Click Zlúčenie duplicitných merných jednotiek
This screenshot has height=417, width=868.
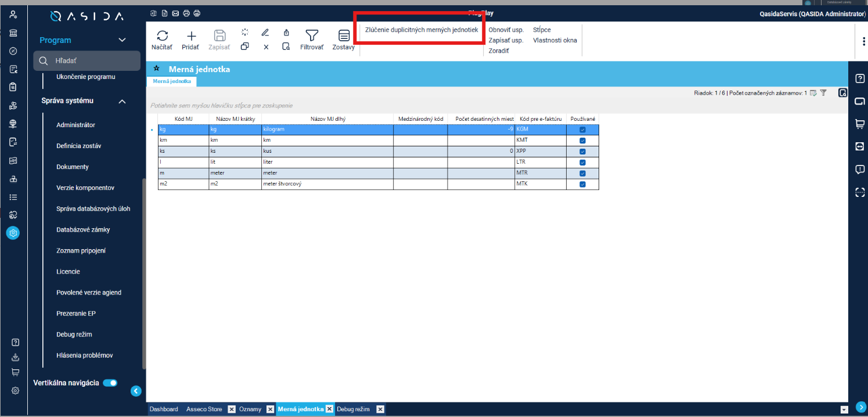click(422, 30)
